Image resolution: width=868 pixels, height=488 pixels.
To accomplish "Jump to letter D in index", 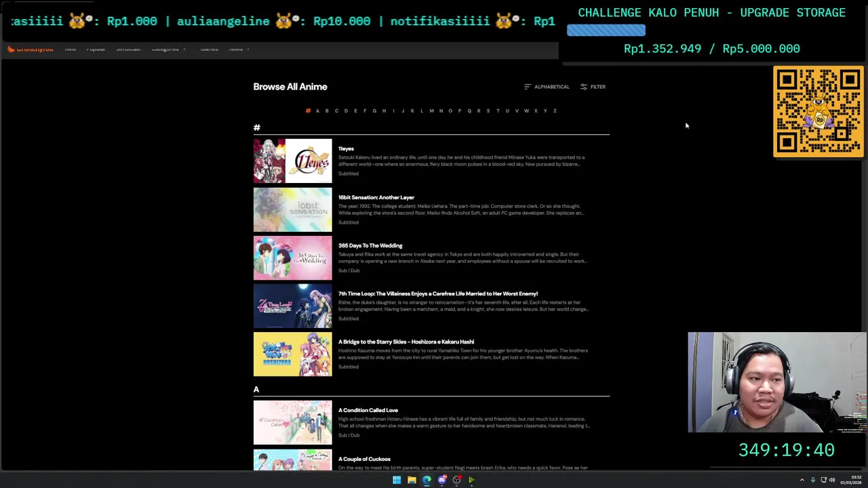I will (346, 110).
